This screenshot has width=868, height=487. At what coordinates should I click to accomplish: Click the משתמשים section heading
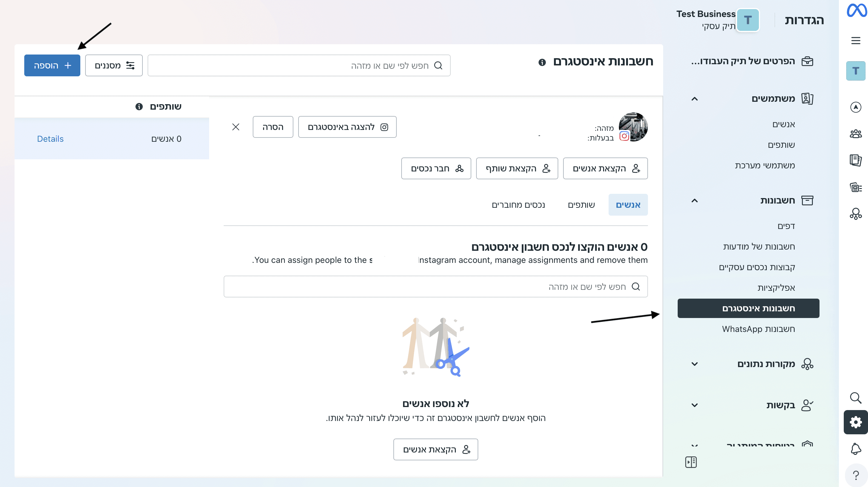tap(773, 99)
